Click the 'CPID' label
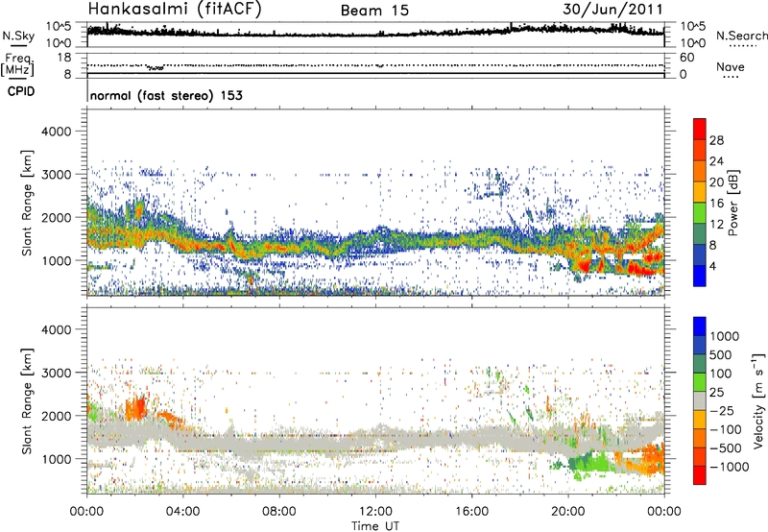The image size is (768, 532). tap(21, 91)
